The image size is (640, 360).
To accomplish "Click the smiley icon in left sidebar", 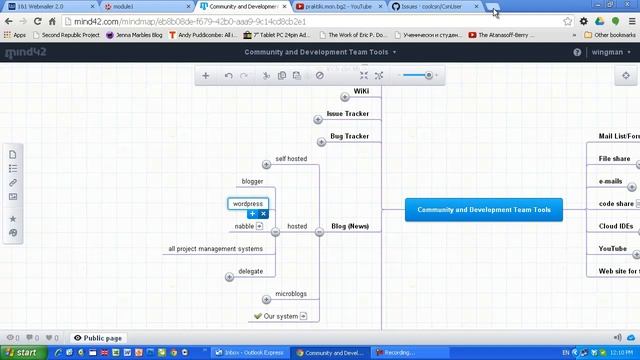I will [x=13, y=233].
